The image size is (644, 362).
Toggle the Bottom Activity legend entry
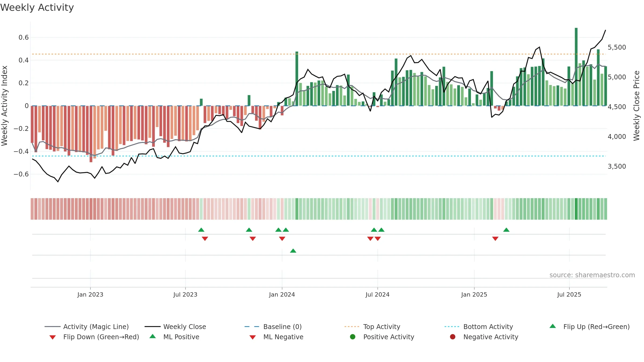[479, 327]
